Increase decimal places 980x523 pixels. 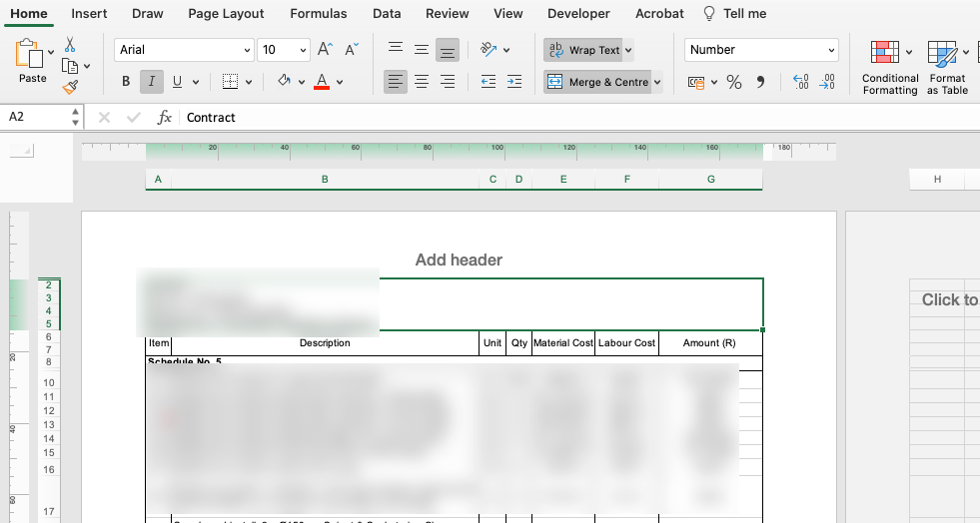800,82
